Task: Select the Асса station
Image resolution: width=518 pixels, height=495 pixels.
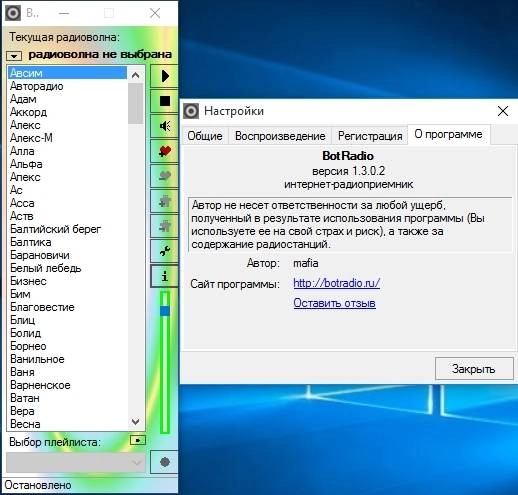Action: click(x=67, y=203)
